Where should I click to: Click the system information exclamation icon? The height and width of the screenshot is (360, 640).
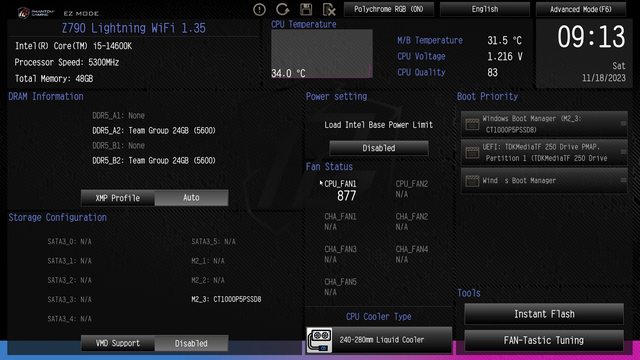259,9
